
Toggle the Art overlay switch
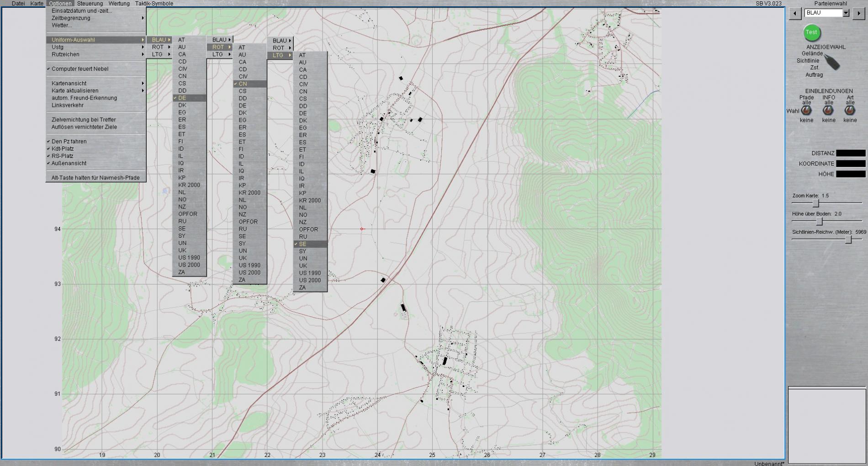pos(850,110)
